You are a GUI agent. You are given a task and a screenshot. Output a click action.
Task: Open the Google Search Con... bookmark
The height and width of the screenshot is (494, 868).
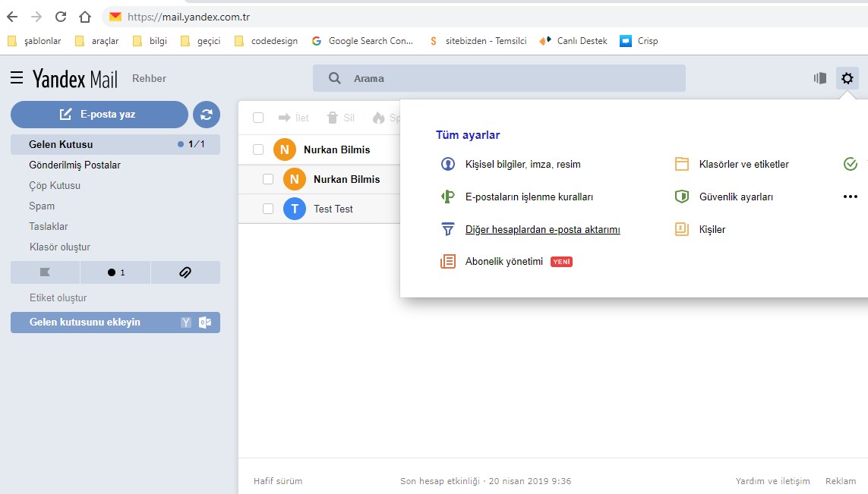click(x=362, y=41)
